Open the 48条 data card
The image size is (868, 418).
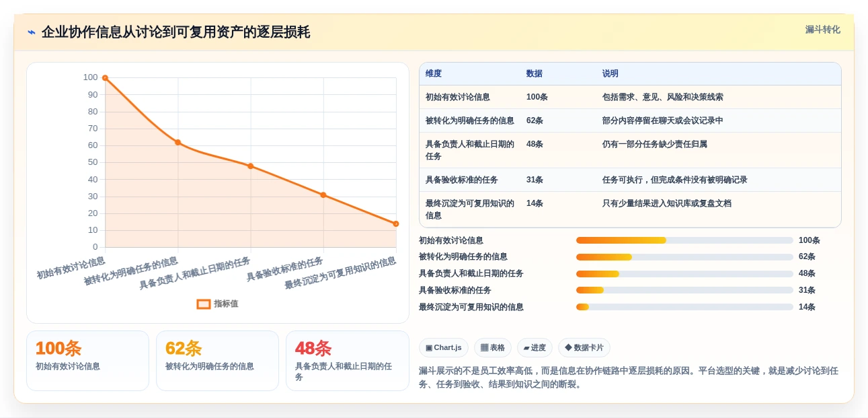pos(347,361)
